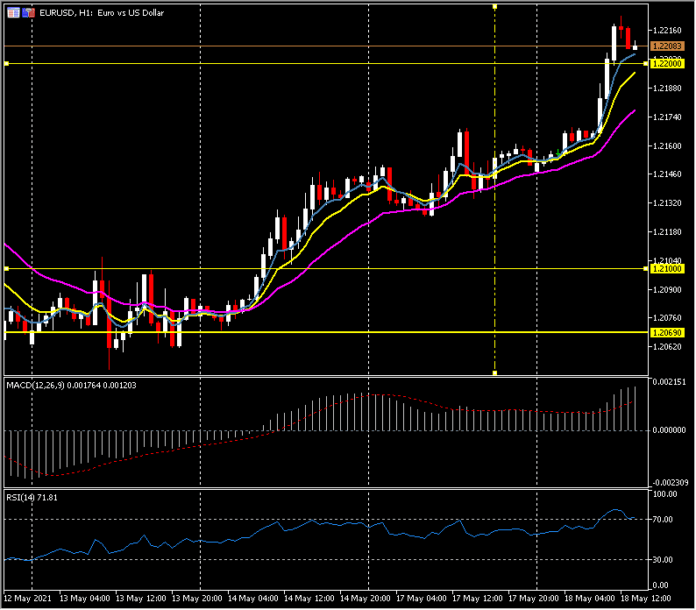
Task: Click the bottom handle of the dashed vertical line
Action: coord(495,373)
